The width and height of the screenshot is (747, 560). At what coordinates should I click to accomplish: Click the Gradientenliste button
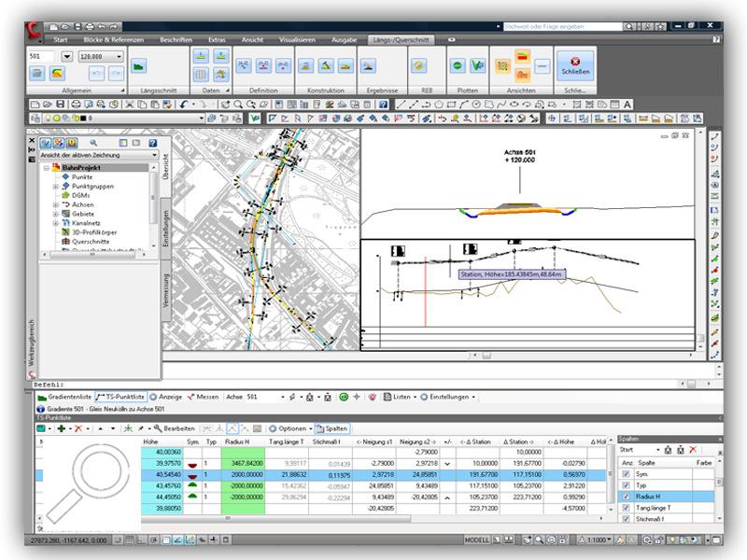[x=64, y=397]
